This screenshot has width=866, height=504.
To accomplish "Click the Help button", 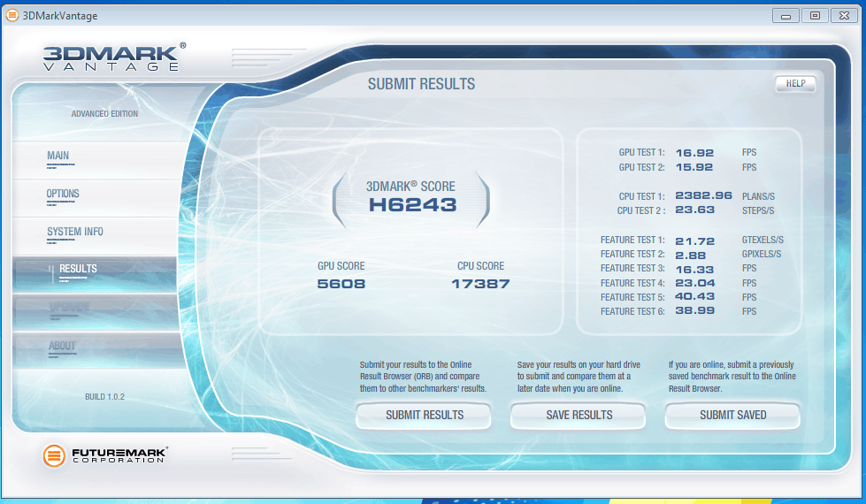I will 795,83.
